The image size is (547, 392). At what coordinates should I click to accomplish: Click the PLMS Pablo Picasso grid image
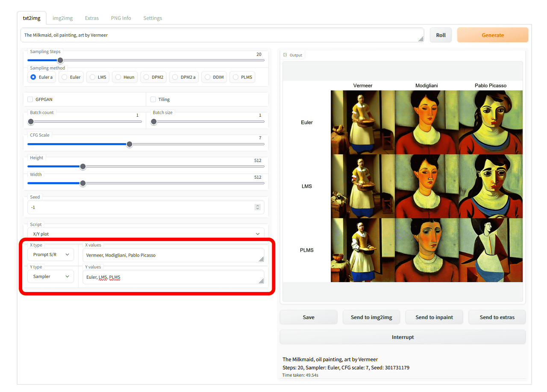(491, 250)
